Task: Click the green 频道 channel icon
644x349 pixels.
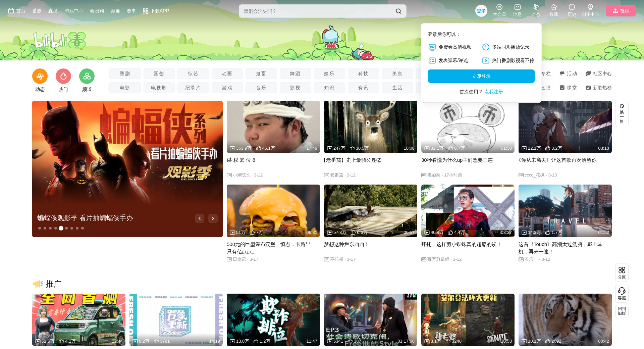Action: (x=87, y=77)
